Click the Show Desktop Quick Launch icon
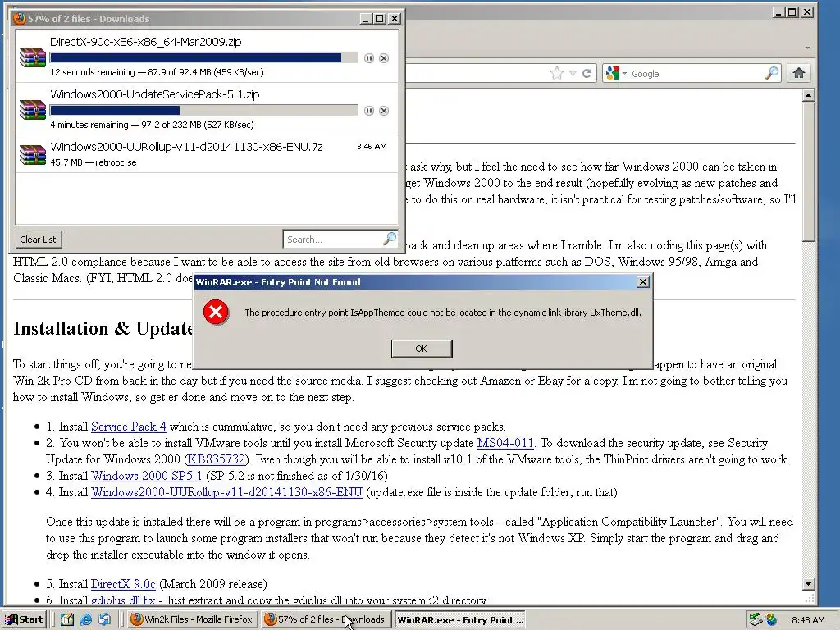 67,619
